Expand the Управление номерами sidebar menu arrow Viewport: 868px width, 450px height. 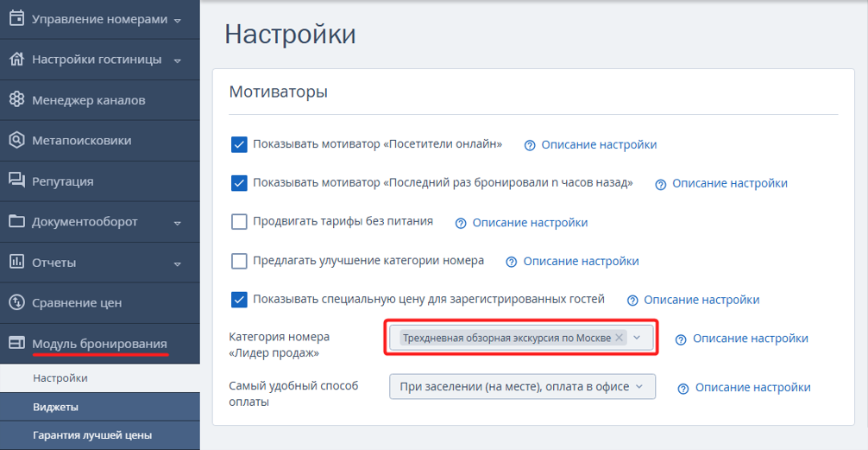point(178,21)
